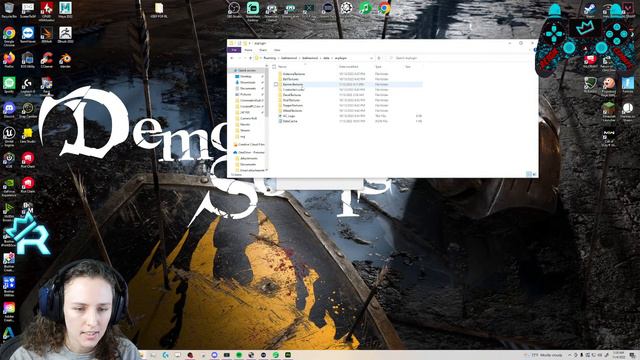640x360 pixels.
Task: Select Creative Cloud Files in navigation pane
Action: pyautogui.click(x=249, y=144)
